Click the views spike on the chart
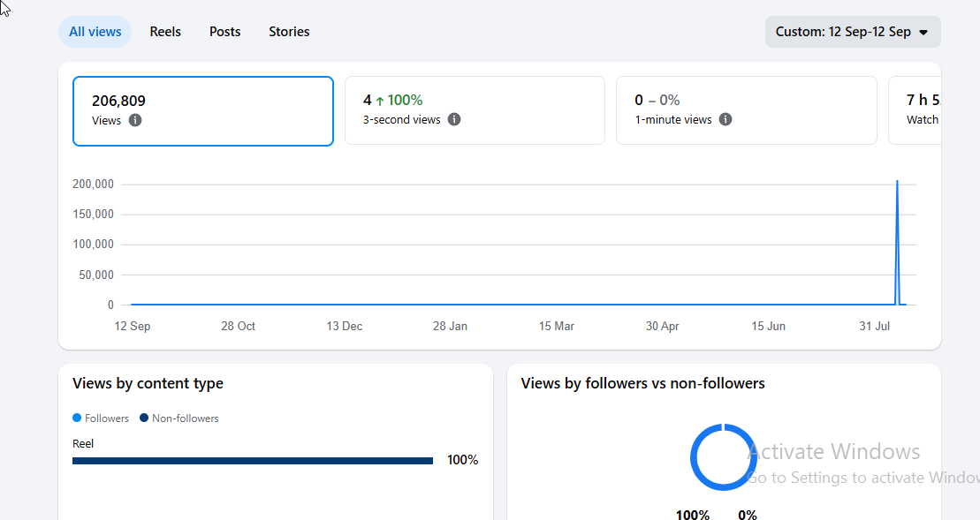Image resolution: width=980 pixels, height=520 pixels. click(898, 242)
